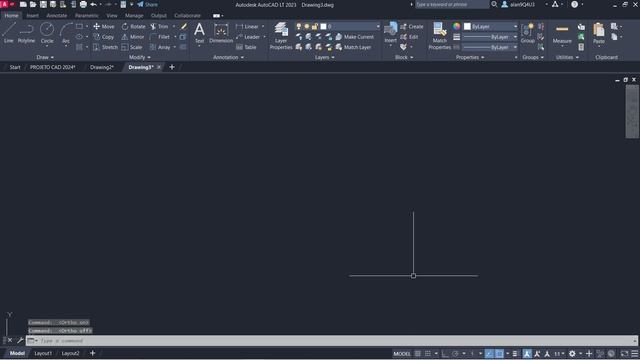The height and width of the screenshot is (360, 640).
Task: Click the Mirror command
Action: click(133, 37)
